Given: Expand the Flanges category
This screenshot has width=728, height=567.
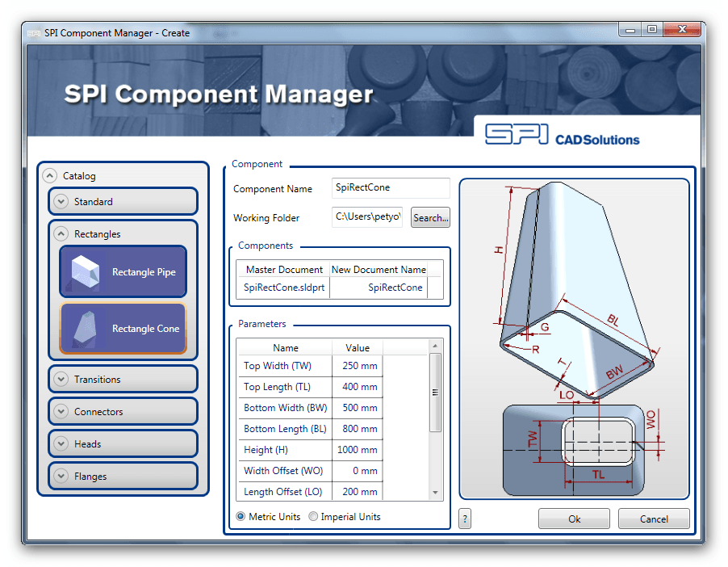Looking at the screenshot, I should coord(61,476).
